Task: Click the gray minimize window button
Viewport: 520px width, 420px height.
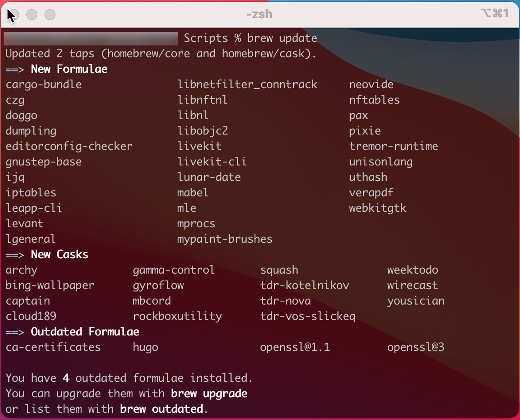Action: pyautogui.click(x=32, y=15)
